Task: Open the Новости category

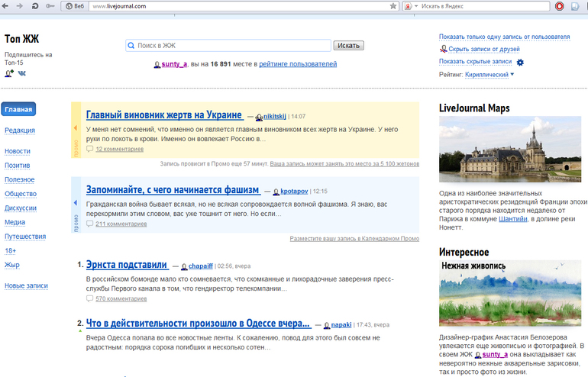Action: pyautogui.click(x=18, y=151)
